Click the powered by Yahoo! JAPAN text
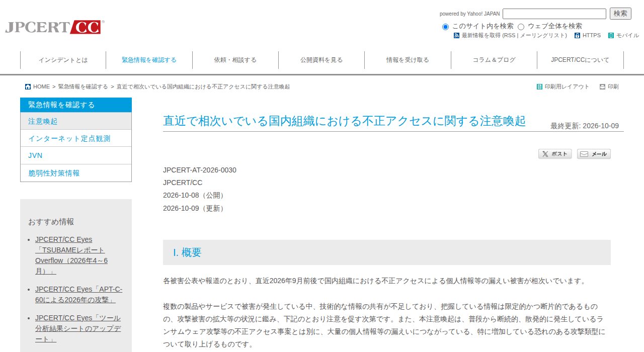The image size is (644, 352). 470,14
